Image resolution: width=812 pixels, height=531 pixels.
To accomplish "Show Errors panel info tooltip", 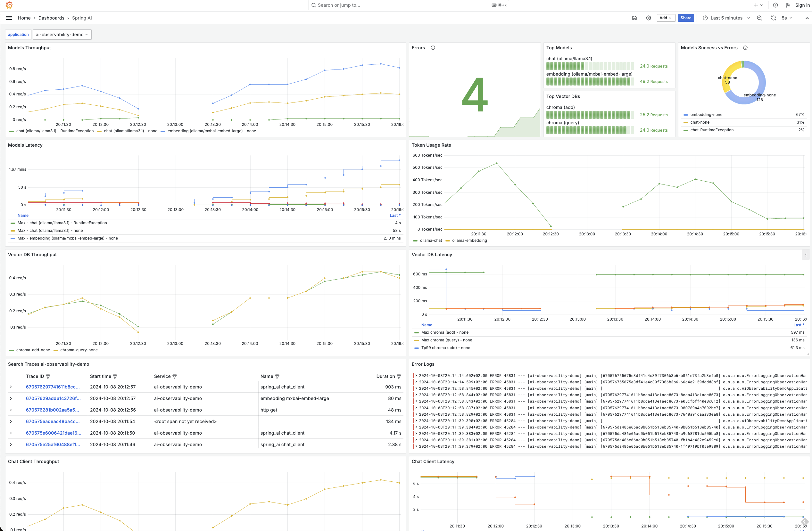I will coord(433,48).
